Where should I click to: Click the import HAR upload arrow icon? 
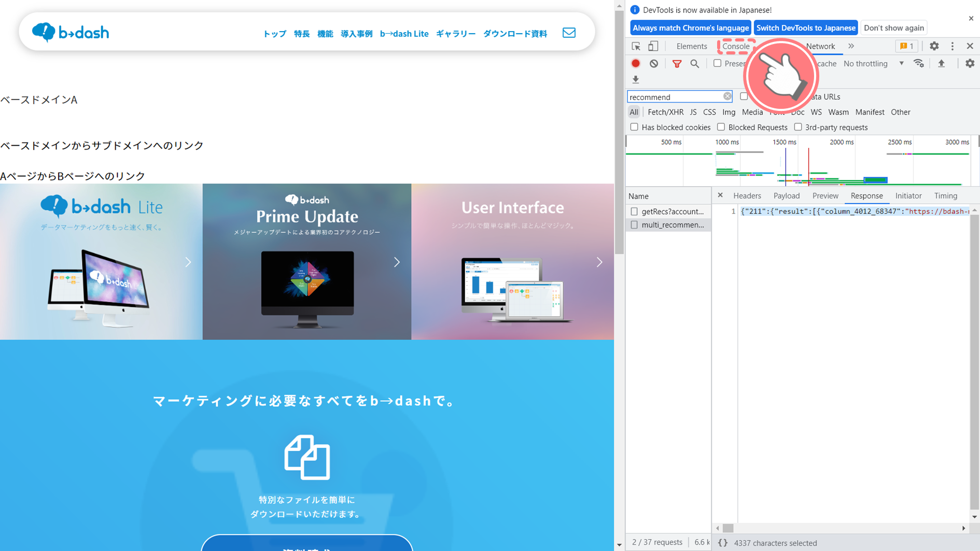[942, 63]
